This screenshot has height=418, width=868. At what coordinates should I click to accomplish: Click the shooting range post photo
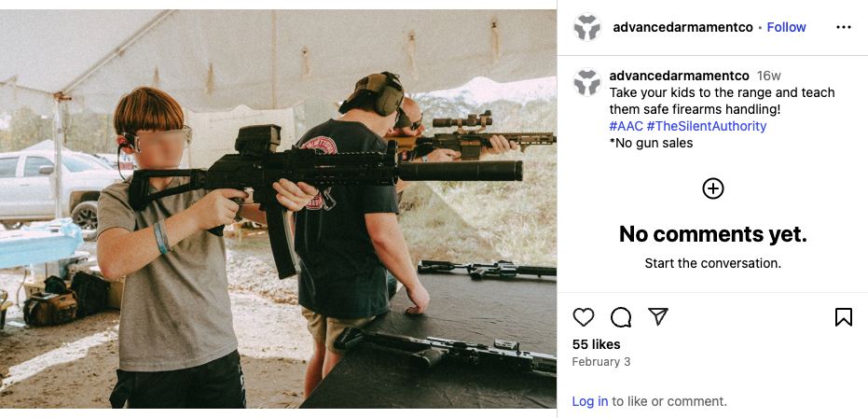pyautogui.click(x=278, y=209)
